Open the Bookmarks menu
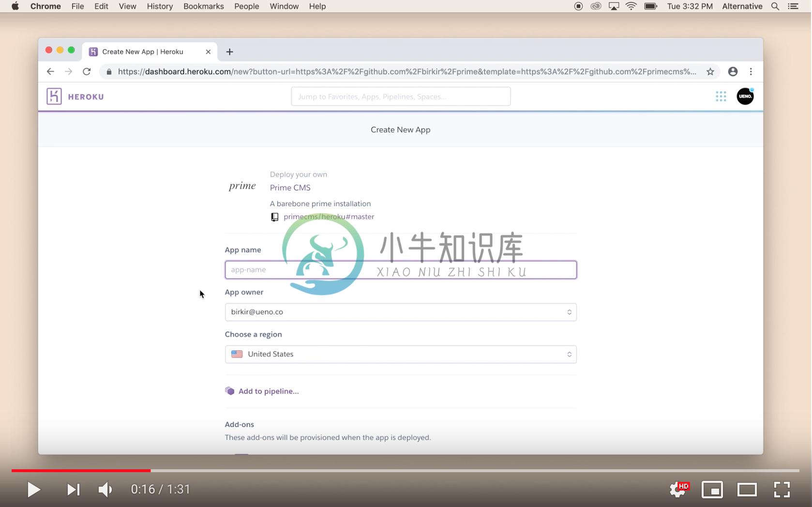This screenshot has height=507, width=812. pos(204,6)
